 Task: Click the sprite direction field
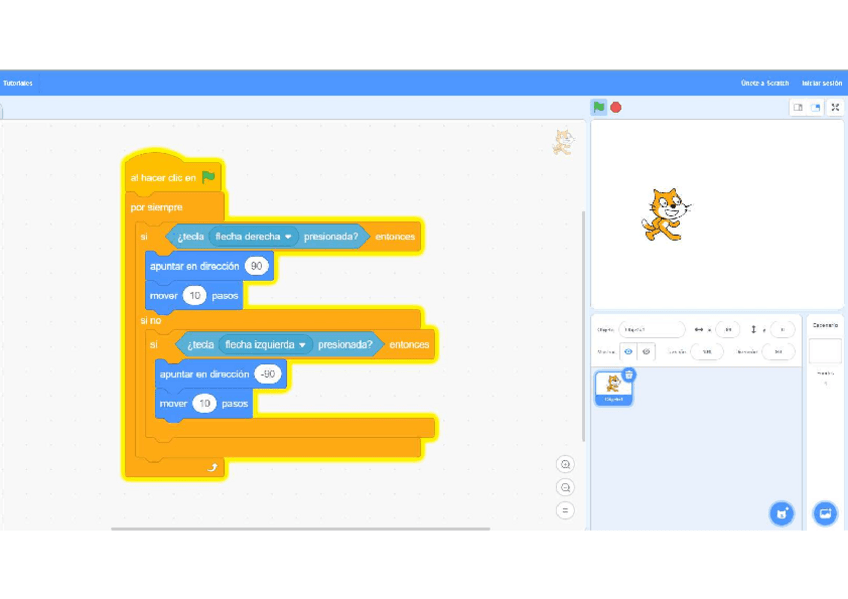point(778,351)
